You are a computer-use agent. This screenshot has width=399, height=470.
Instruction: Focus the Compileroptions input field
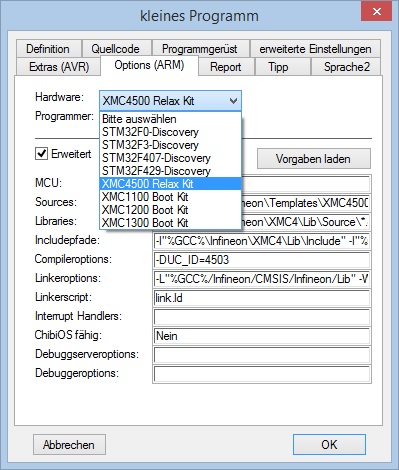point(262,260)
